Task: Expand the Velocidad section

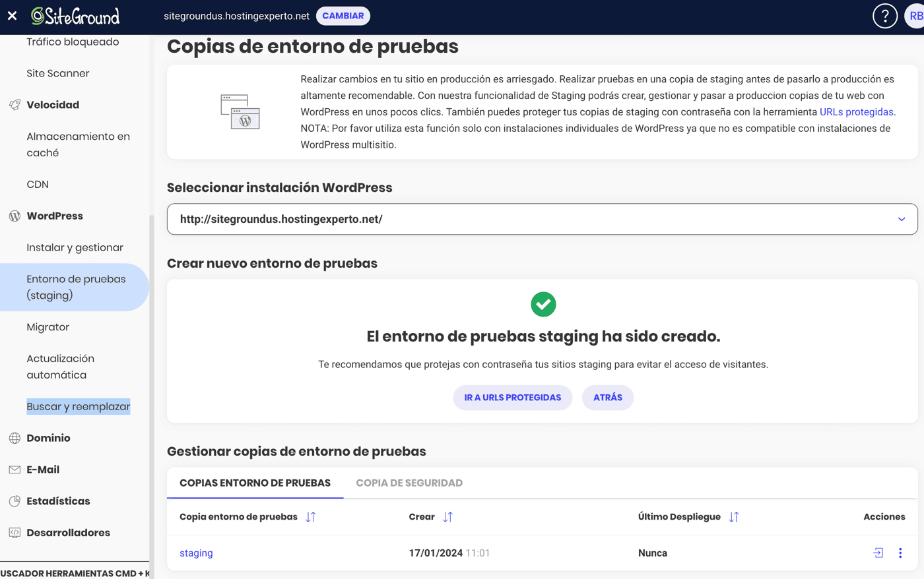Action: pos(53,105)
